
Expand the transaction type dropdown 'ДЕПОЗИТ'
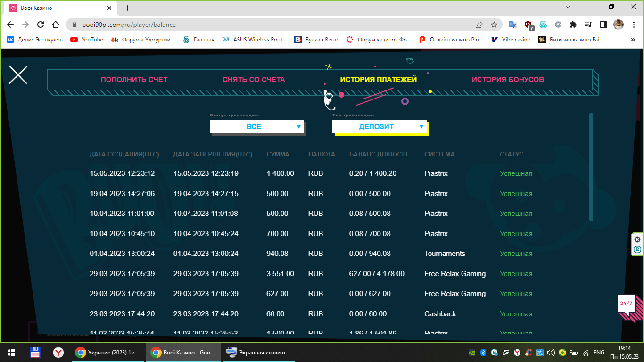pyautogui.click(x=380, y=126)
